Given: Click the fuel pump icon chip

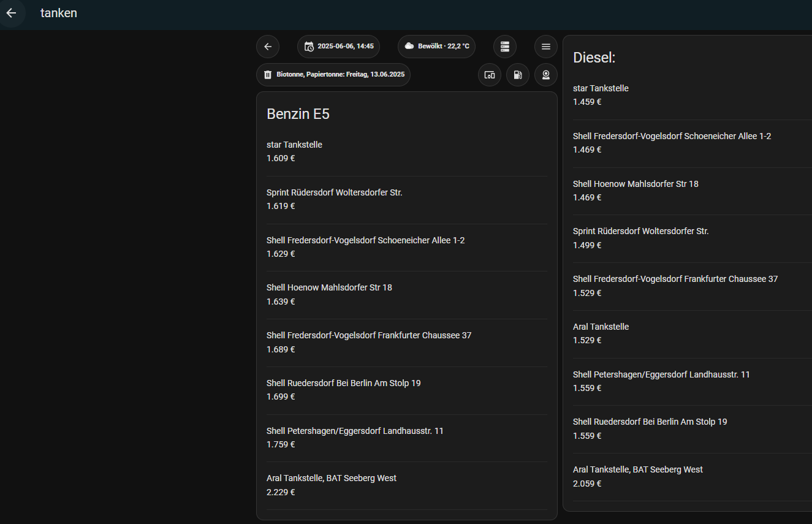Looking at the screenshot, I should tap(518, 75).
